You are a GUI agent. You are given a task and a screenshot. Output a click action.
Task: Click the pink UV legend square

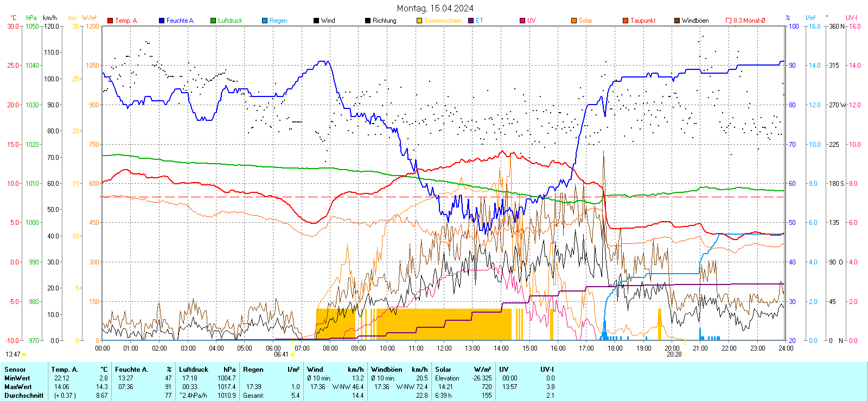coord(522,21)
